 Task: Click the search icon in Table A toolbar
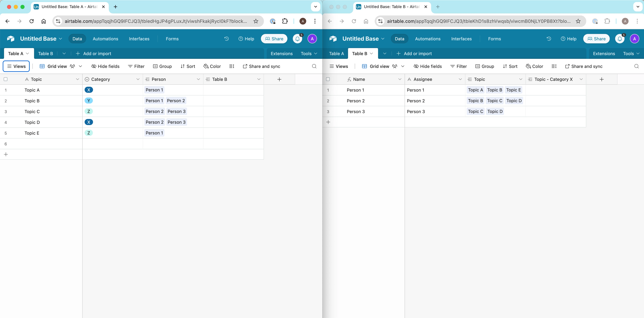coord(314,66)
